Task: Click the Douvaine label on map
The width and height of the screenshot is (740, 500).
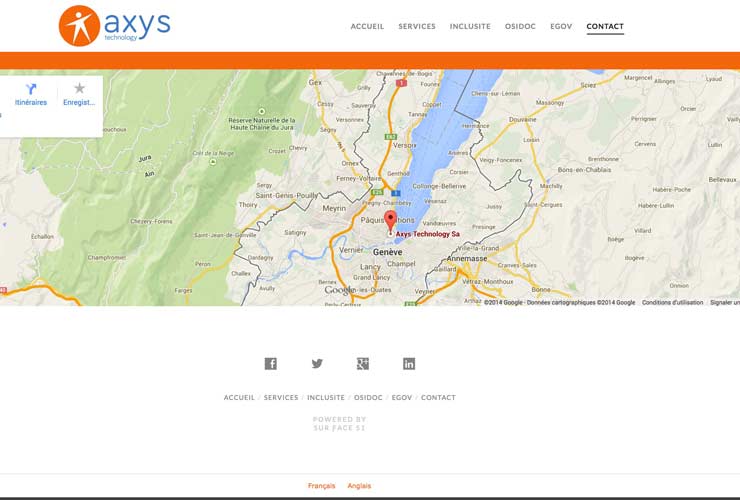Action: (522, 119)
